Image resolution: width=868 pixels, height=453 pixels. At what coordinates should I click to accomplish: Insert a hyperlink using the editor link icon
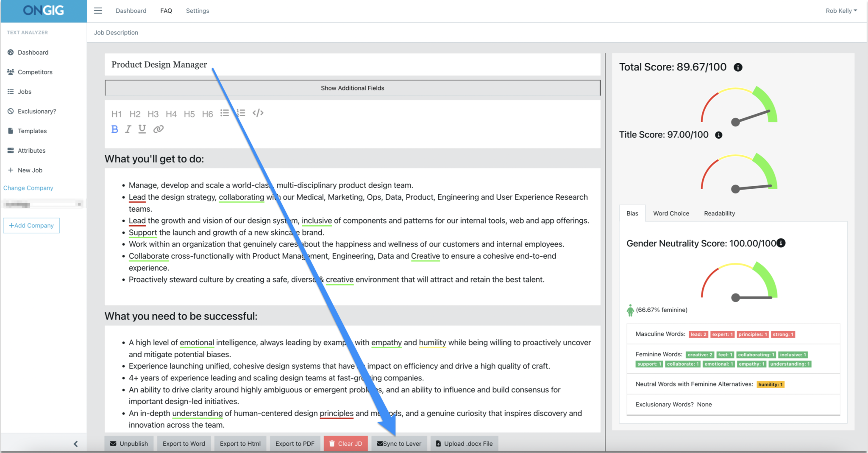click(x=159, y=129)
